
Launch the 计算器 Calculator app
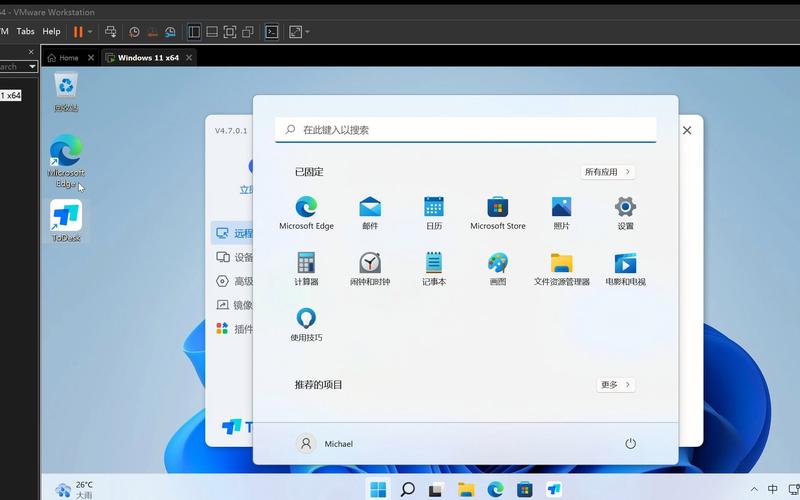[x=306, y=269]
